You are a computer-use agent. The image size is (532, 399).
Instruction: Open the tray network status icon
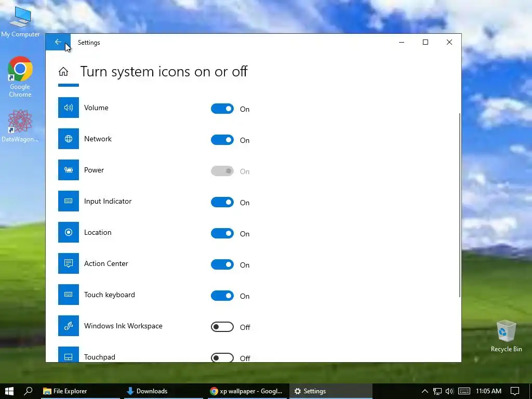437,392
